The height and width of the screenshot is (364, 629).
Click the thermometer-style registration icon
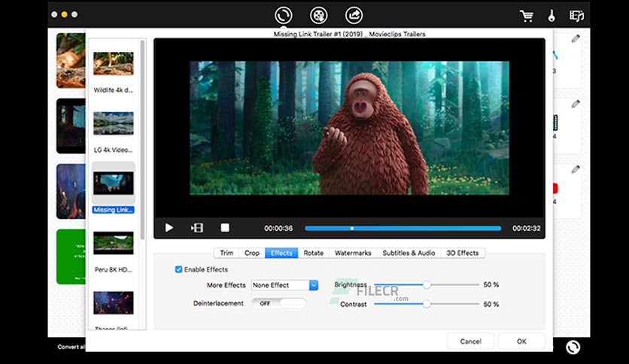click(552, 16)
